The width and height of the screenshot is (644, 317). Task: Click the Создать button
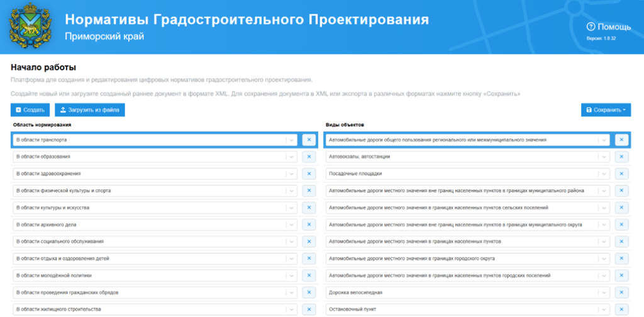coord(30,110)
